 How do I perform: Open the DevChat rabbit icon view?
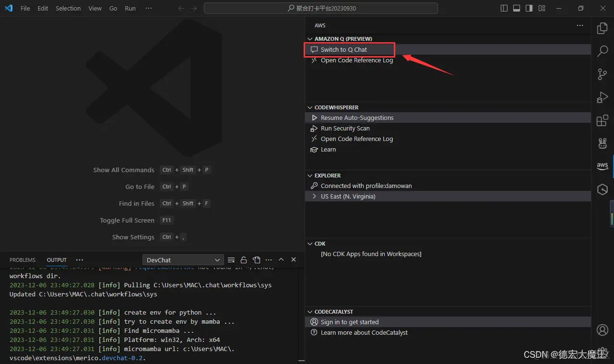(x=602, y=143)
